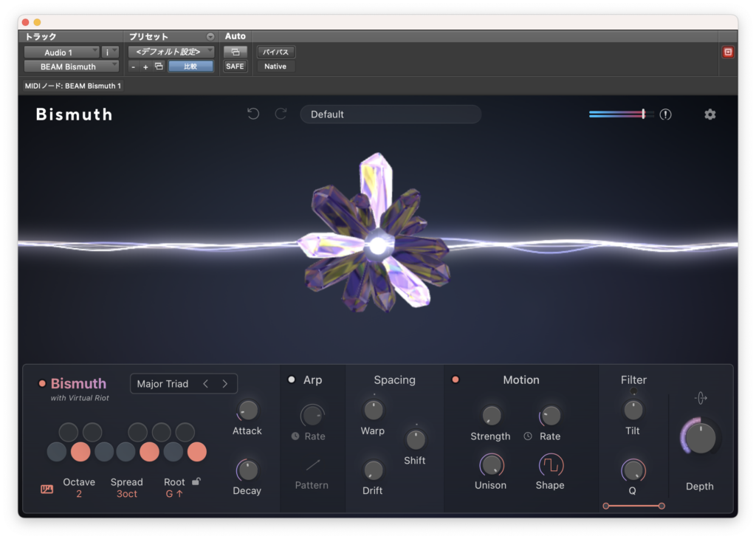Image resolution: width=756 pixels, height=539 pixels.
Task: Click the previous chord left chevron
Action: coord(206,384)
